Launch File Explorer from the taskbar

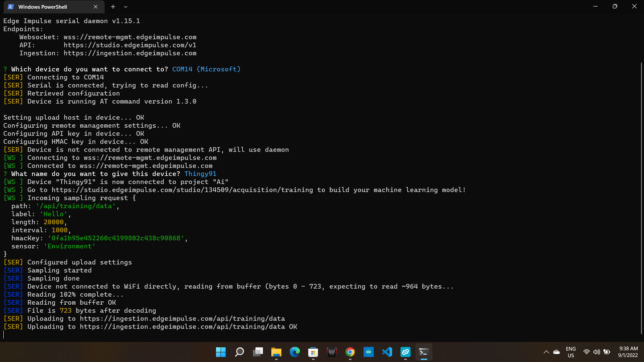[276, 352]
